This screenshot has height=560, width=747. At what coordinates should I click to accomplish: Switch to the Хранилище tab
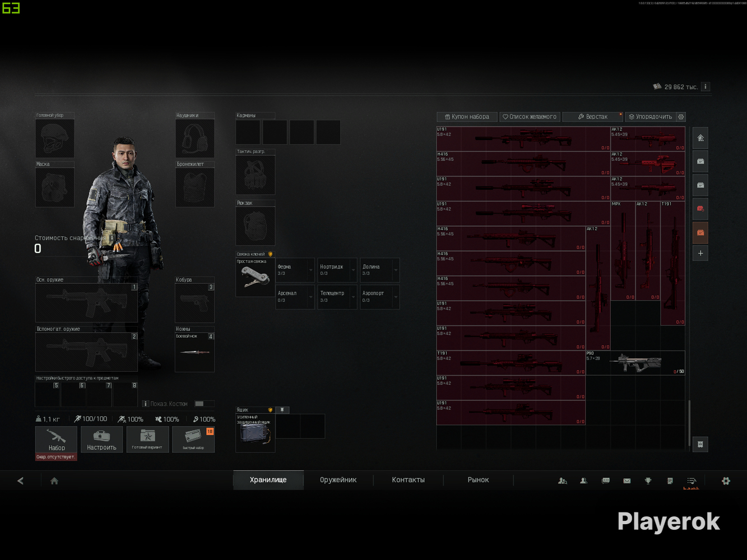pos(268,480)
